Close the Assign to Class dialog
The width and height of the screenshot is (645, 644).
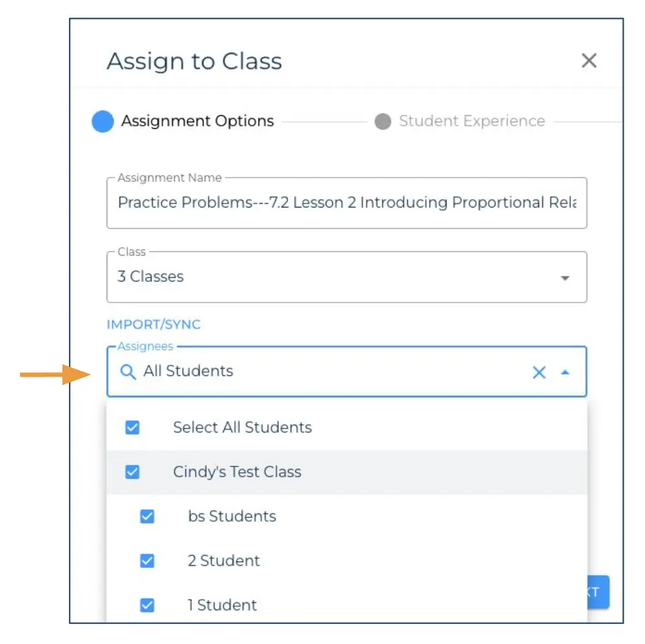point(588,60)
